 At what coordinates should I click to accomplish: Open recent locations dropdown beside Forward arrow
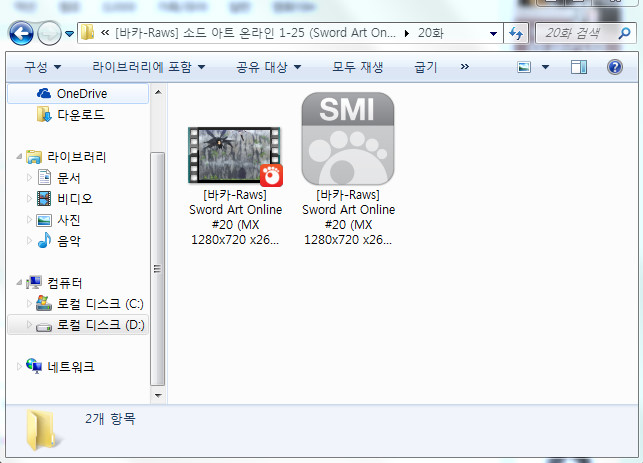pyautogui.click(x=70, y=34)
